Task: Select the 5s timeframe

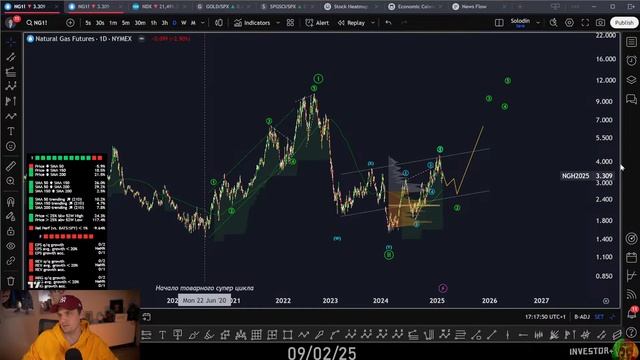Action: (88, 23)
